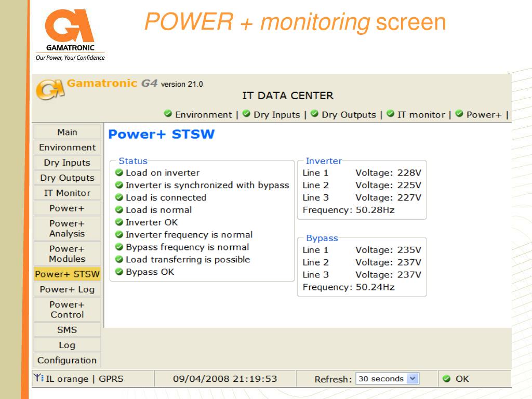Click Bypass Line 3 voltage value 237V

pos(409,275)
